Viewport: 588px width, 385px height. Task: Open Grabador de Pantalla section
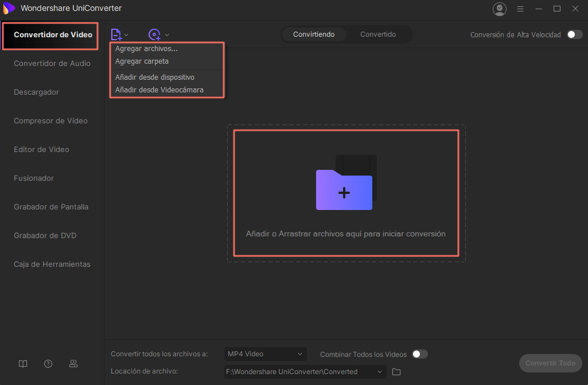pyautogui.click(x=51, y=207)
